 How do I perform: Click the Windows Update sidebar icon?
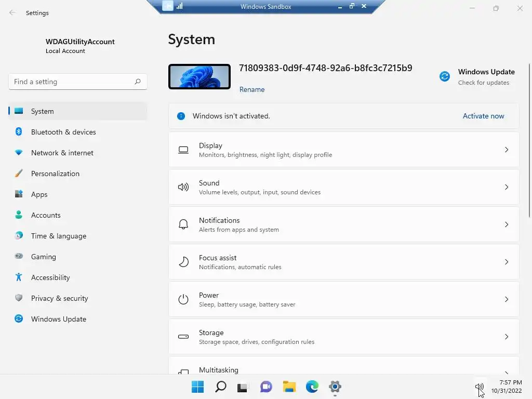point(19,318)
